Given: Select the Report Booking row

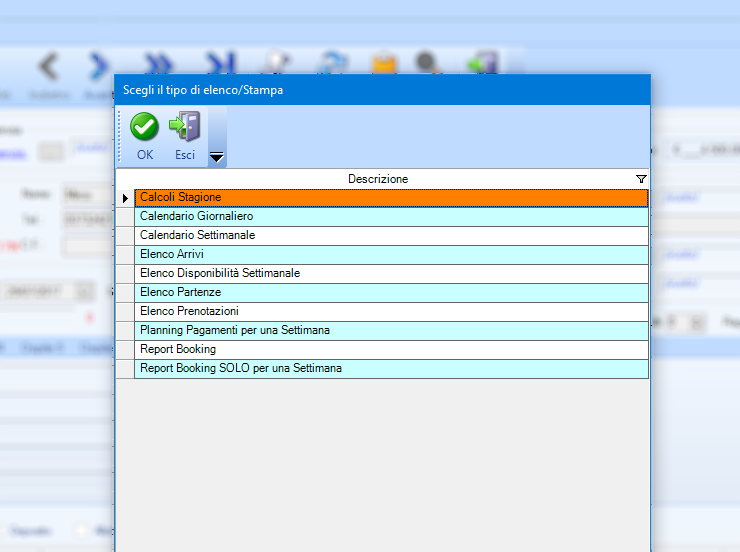Looking at the screenshot, I should [390, 349].
